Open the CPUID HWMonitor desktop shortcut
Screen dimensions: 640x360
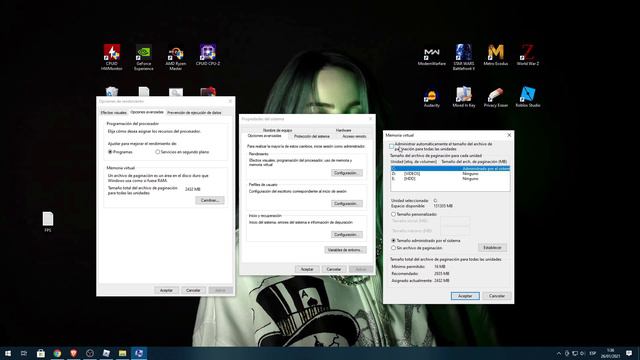(x=111, y=57)
